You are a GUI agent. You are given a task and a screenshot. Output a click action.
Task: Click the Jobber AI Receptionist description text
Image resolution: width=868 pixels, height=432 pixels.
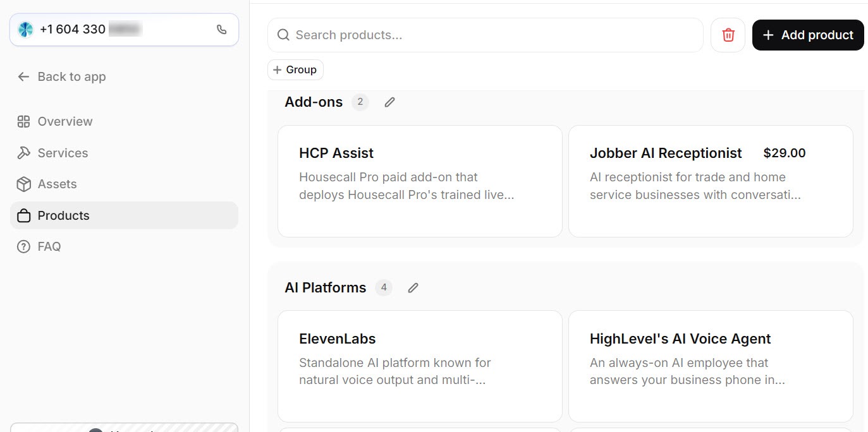(695, 186)
